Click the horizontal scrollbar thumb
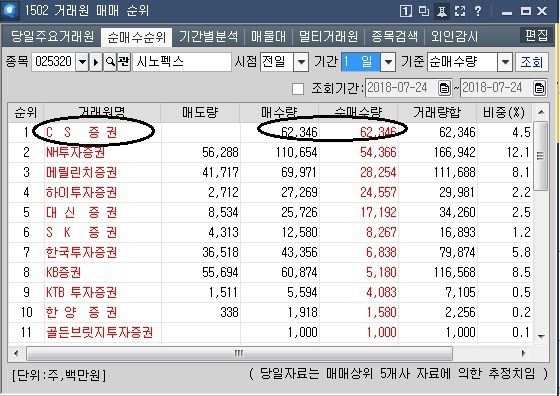 (x=239, y=354)
